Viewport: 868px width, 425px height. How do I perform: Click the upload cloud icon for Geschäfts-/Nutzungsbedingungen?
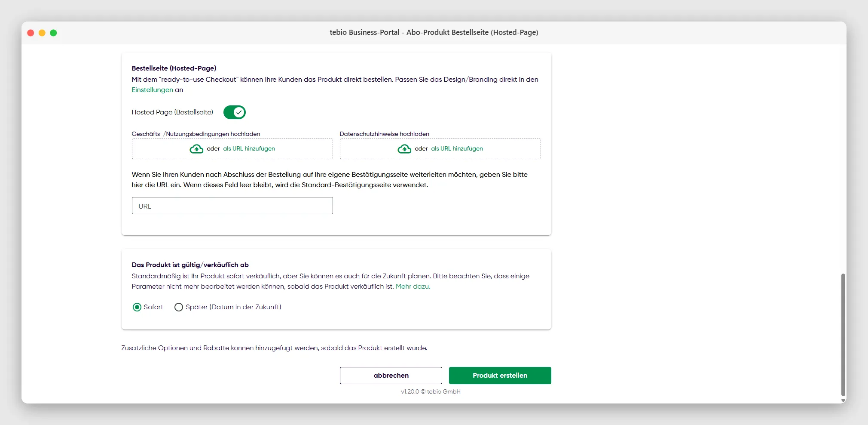pos(196,149)
